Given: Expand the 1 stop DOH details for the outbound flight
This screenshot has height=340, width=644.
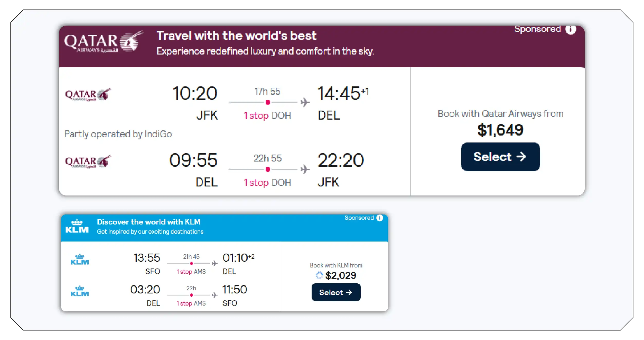Looking at the screenshot, I should 267,116.
